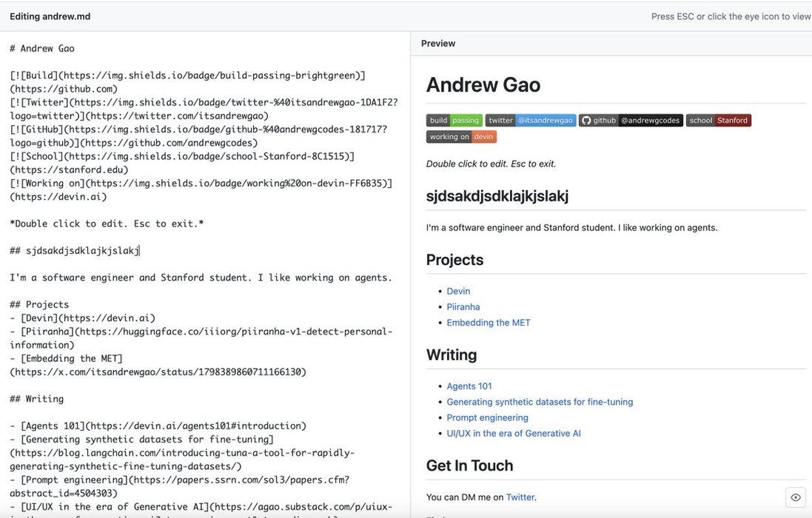812x518 pixels.
Task: Click the '## Writing' line in the editor
Action: coord(37,399)
